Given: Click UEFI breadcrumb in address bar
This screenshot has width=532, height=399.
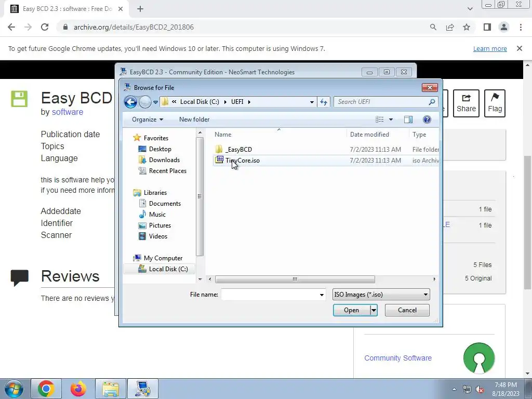Looking at the screenshot, I should click(237, 102).
